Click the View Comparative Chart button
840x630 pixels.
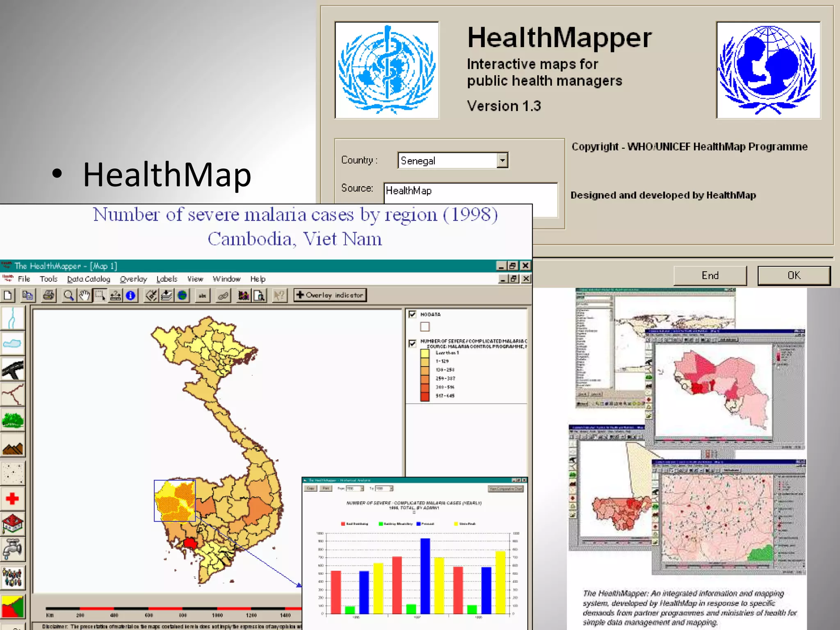(x=506, y=489)
